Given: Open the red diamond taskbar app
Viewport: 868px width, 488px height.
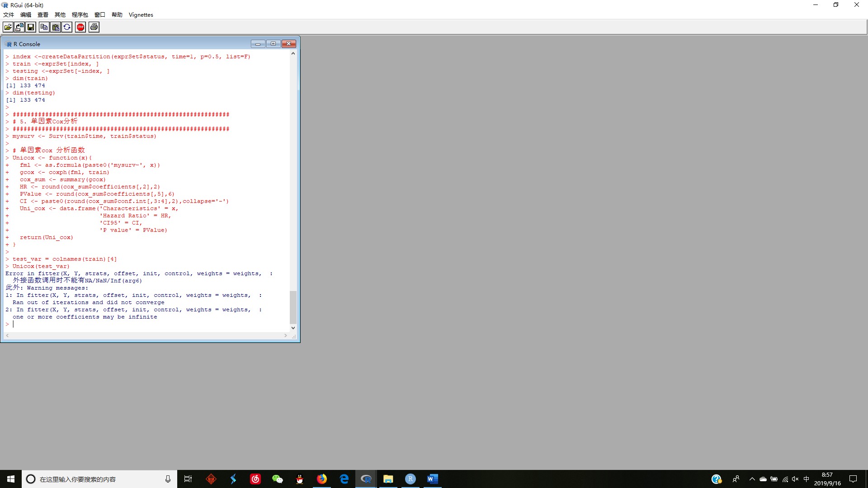Looking at the screenshot, I should 211,479.
